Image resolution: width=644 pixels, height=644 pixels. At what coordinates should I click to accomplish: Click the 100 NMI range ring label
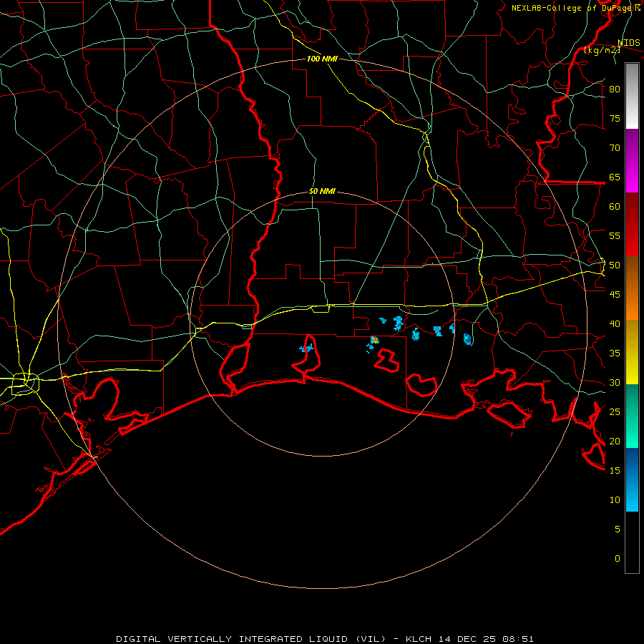click(x=322, y=59)
